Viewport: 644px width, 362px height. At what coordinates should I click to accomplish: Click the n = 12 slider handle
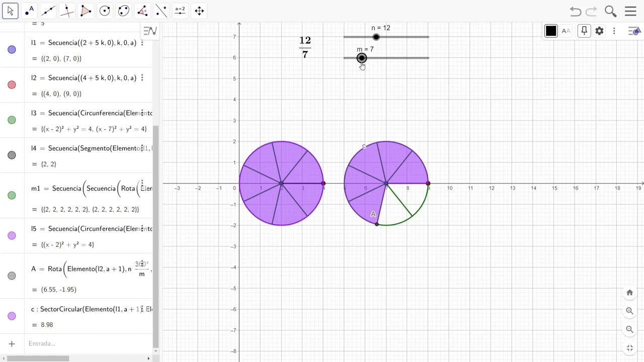click(376, 37)
